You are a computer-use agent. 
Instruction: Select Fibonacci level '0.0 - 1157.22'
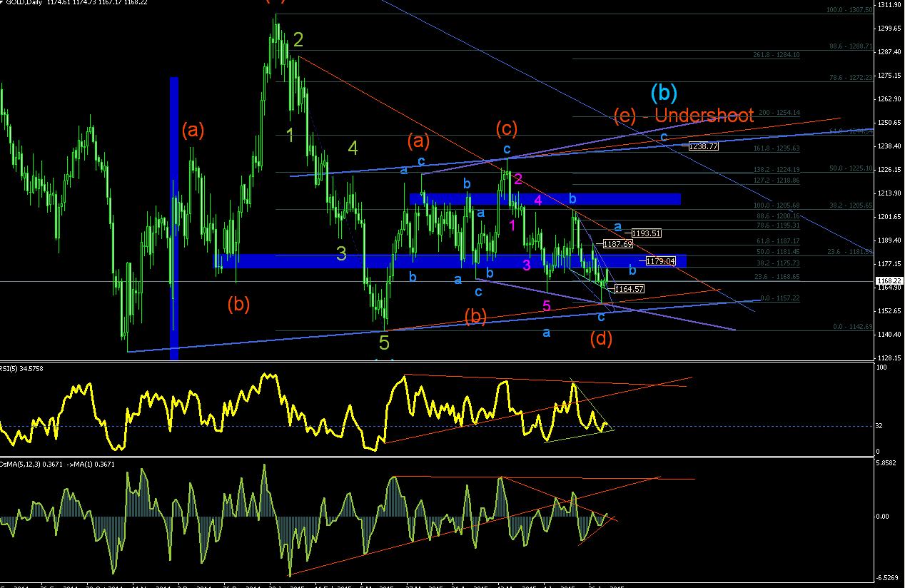[x=780, y=298]
